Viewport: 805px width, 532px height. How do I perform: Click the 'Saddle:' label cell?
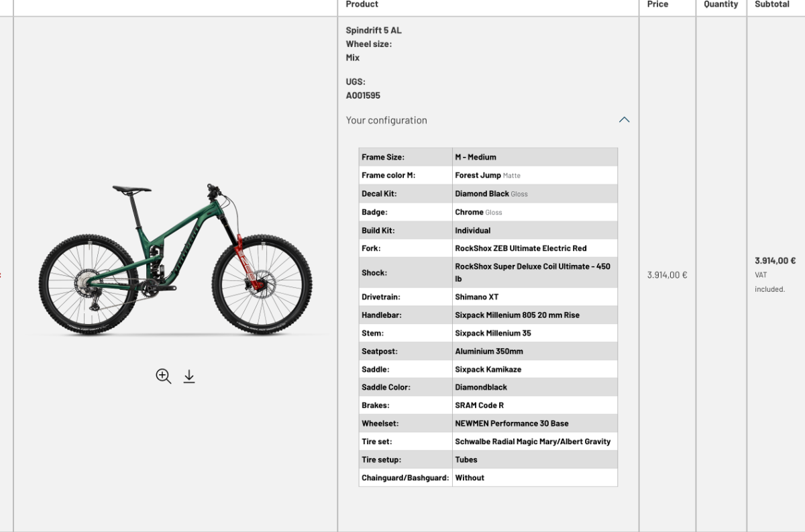click(x=406, y=369)
